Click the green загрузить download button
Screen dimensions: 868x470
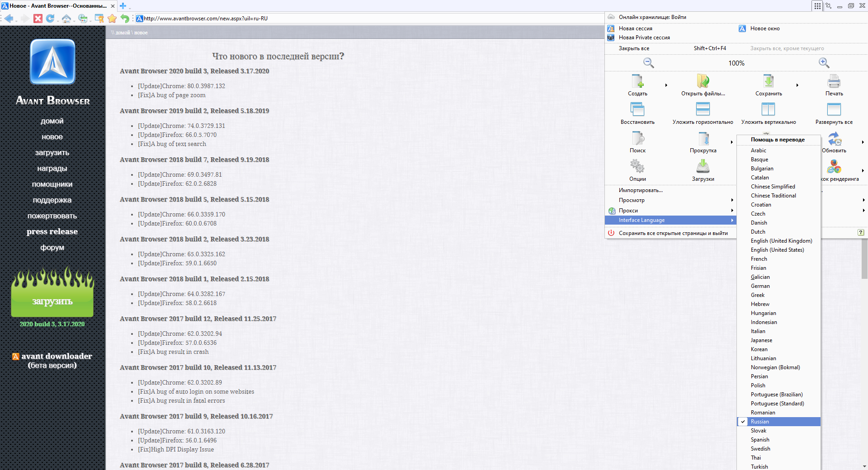click(x=52, y=301)
